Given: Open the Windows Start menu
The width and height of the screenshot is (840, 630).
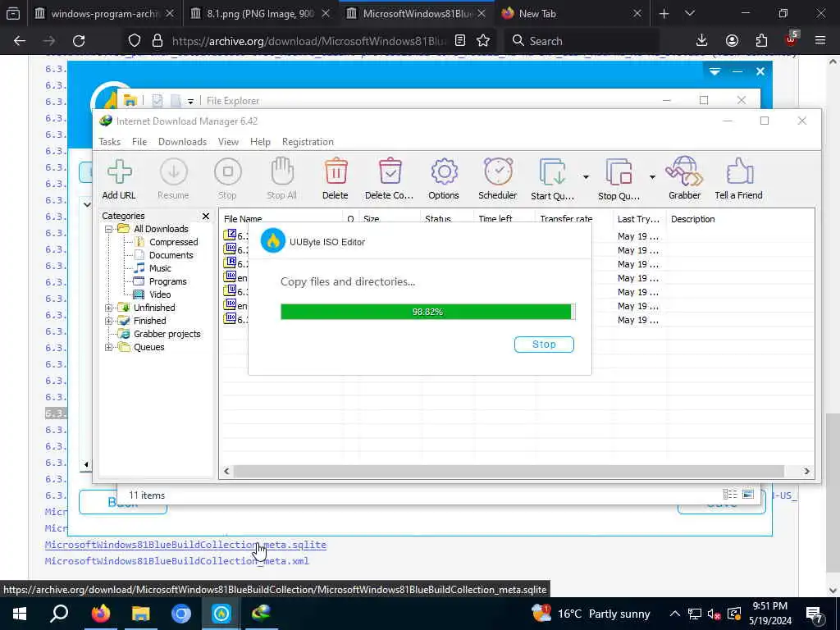Looking at the screenshot, I should [x=20, y=614].
